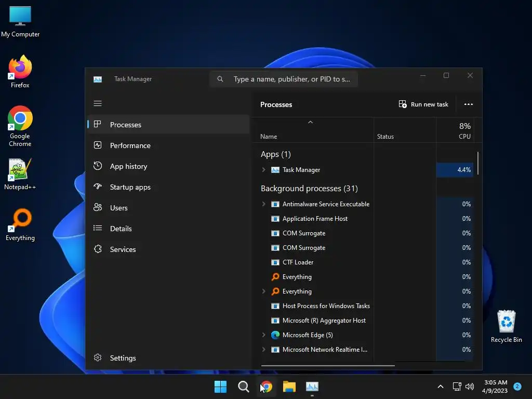Switch to the Performance page
Screen dimensions: 532x399
tap(169, 145)
